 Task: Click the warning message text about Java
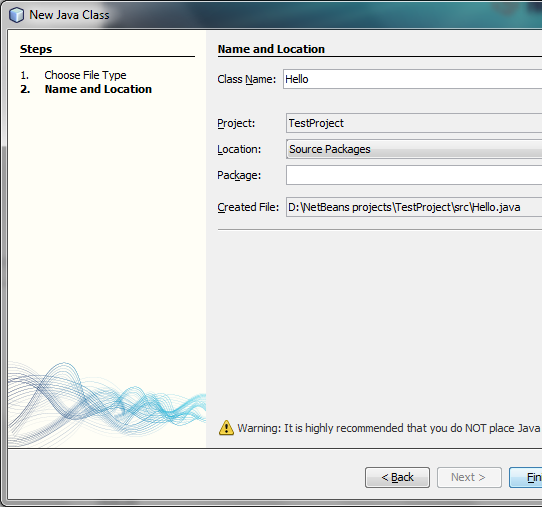[390, 428]
